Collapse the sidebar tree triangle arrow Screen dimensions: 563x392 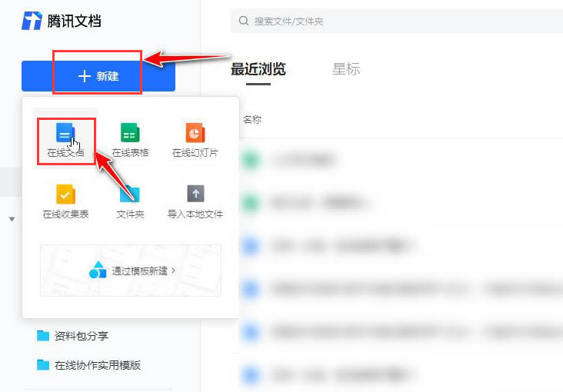coord(12,219)
